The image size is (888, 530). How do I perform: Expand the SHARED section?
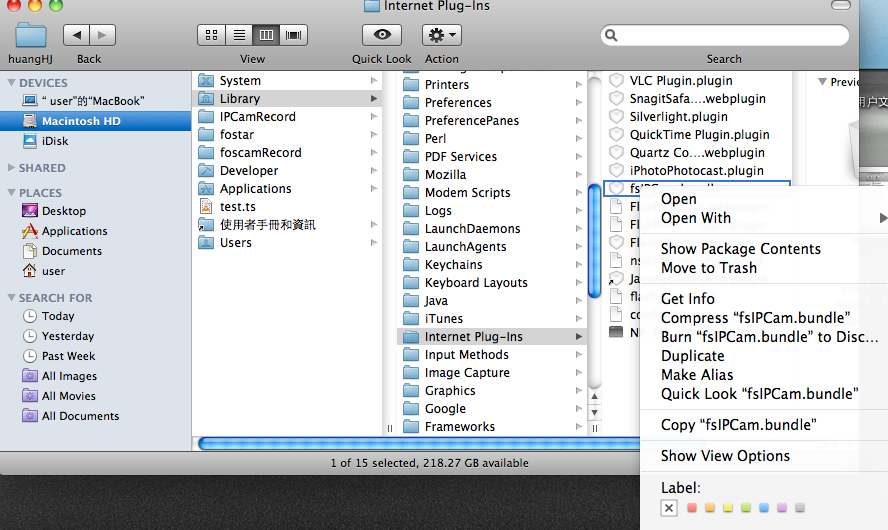pyautogui.click(x=11, y=168)
